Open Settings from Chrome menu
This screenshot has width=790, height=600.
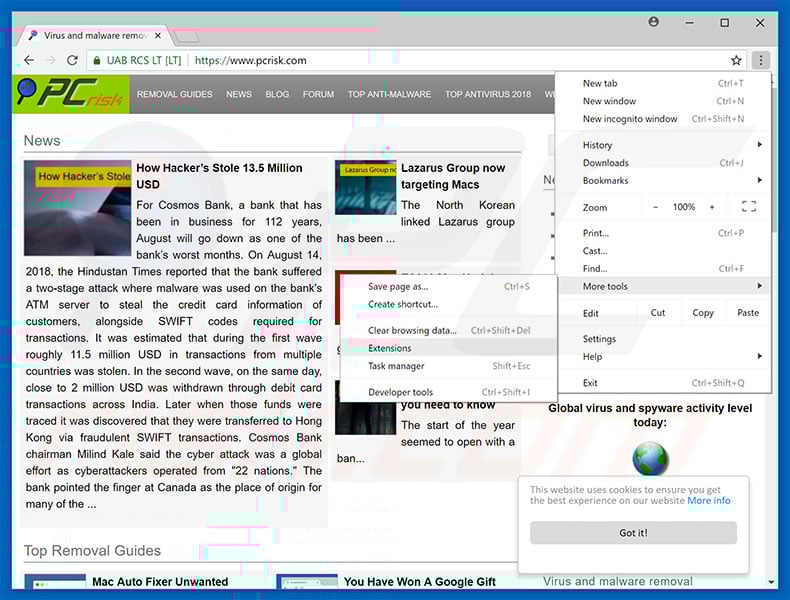[x=664, y=339]
